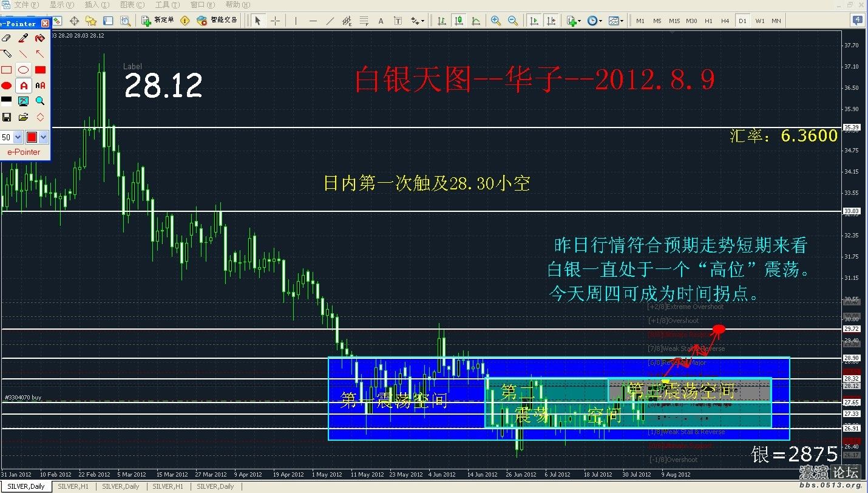
Task: Switch to the H4 timeframe
Action: point(725,21)
